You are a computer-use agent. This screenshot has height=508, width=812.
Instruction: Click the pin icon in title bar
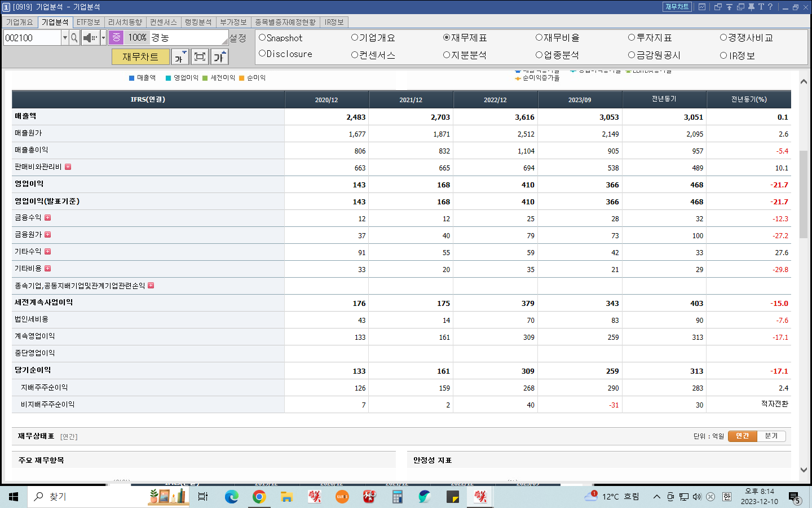coord(751,7)
